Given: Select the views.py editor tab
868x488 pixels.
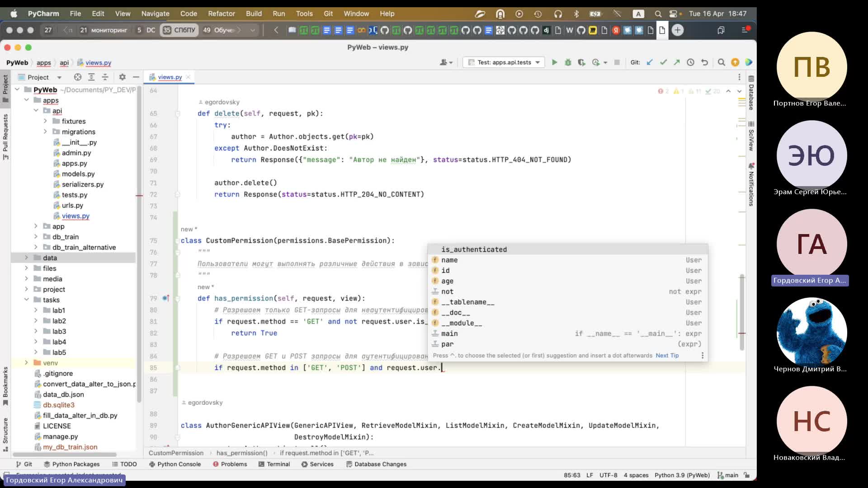Looking at the screenshot, I should click(170, 77).
